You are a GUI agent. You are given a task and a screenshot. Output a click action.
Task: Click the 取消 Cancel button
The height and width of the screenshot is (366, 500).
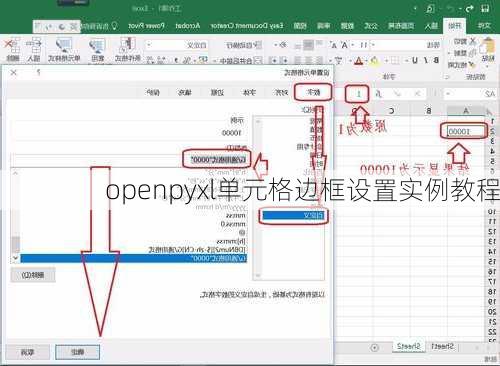click(27, 352)
